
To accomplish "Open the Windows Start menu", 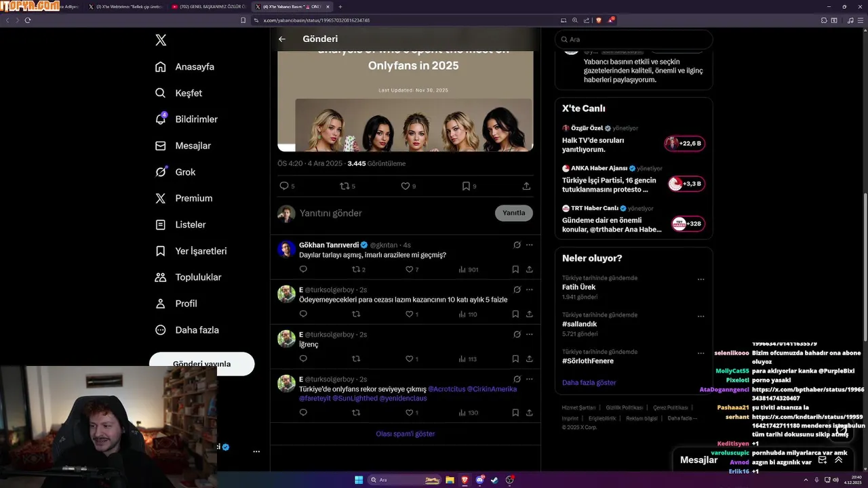I will point(359,480).
